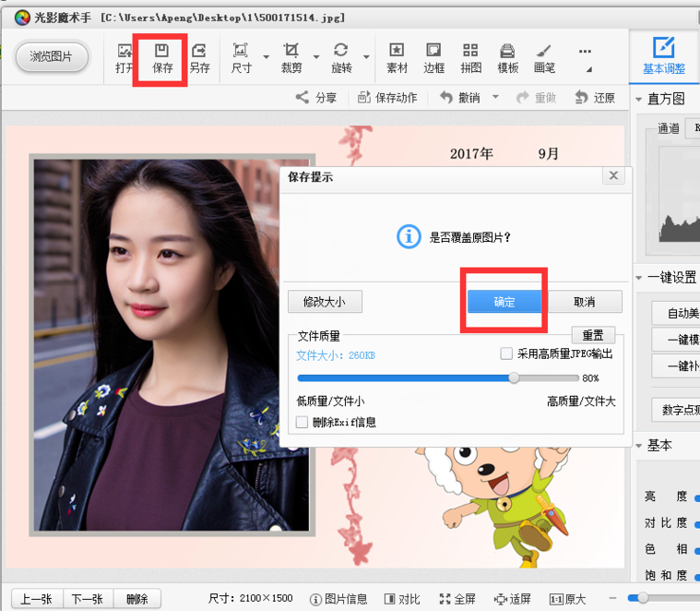Click the file quality slider handle
This screenshot has height=611, width=700.
(x=514, y=377)
